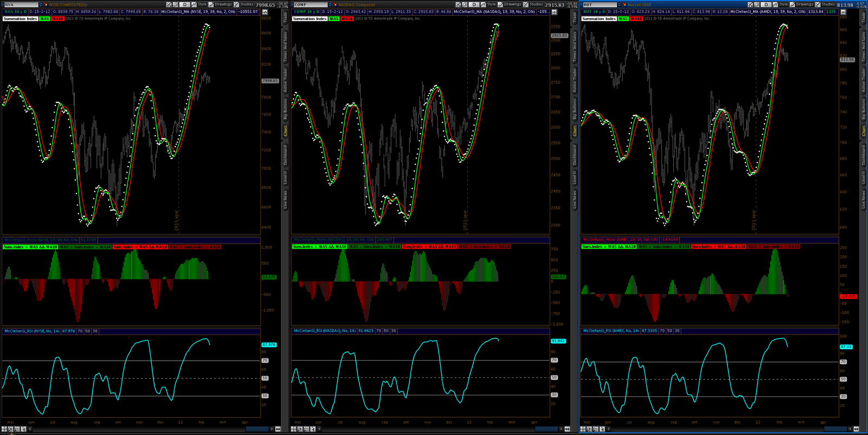Screen dimensions: 868x435
Task: Open the Style menu in NYA chart
Action: point(200,4)
